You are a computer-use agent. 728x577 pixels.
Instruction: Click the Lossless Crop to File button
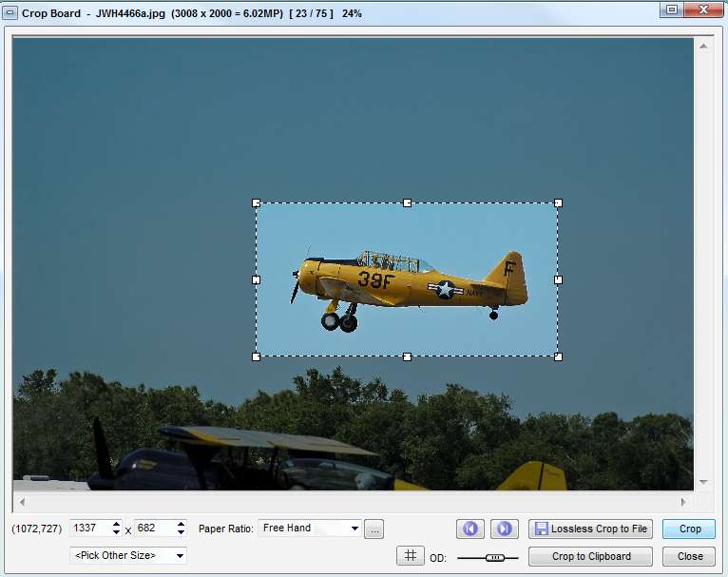tap(590, 529)
